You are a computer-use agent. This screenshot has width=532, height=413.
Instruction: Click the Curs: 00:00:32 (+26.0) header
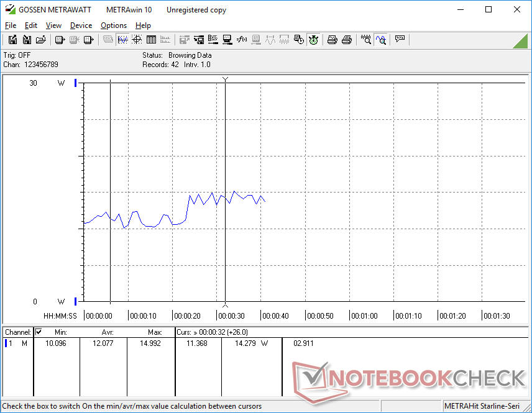tap(213, 332)
